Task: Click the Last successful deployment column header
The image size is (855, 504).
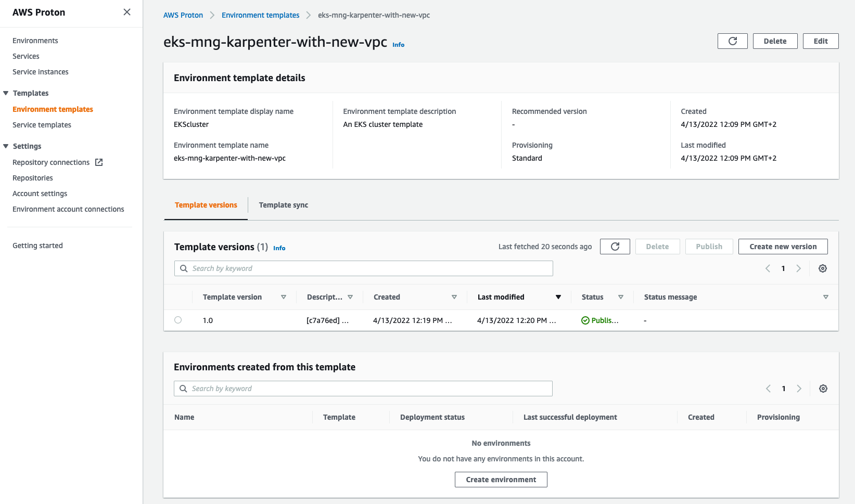Action: click(570, 417)
